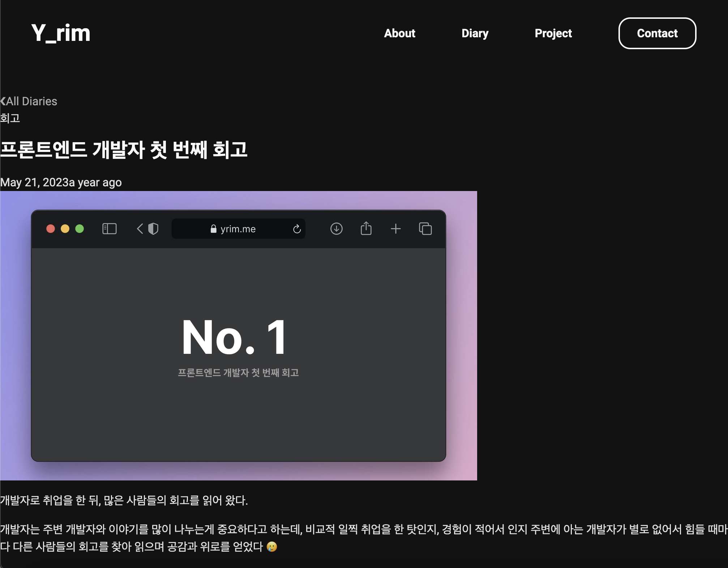Go back via All Diaries link
Viewport: 728px width, 568px height.
(32, 101)
